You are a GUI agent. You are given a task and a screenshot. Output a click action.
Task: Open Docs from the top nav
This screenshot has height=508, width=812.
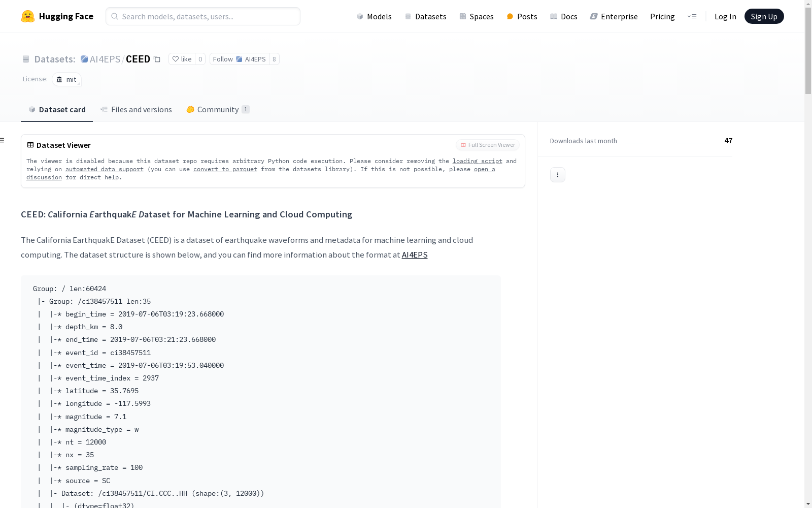[564, 16]
